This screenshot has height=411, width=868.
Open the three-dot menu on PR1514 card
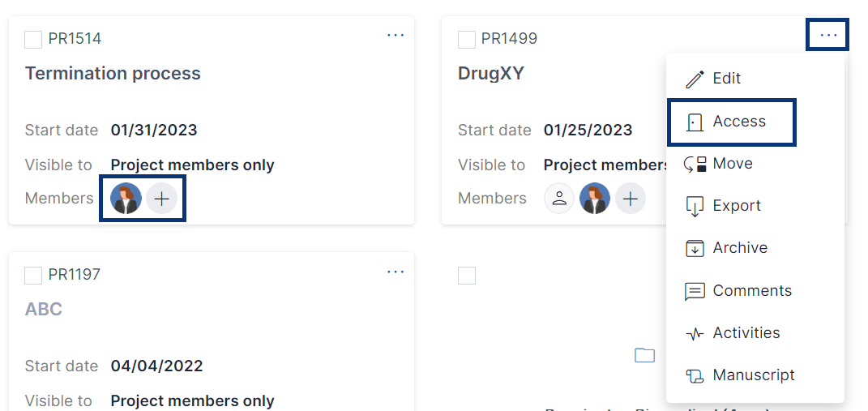click(x=396, y=36)
